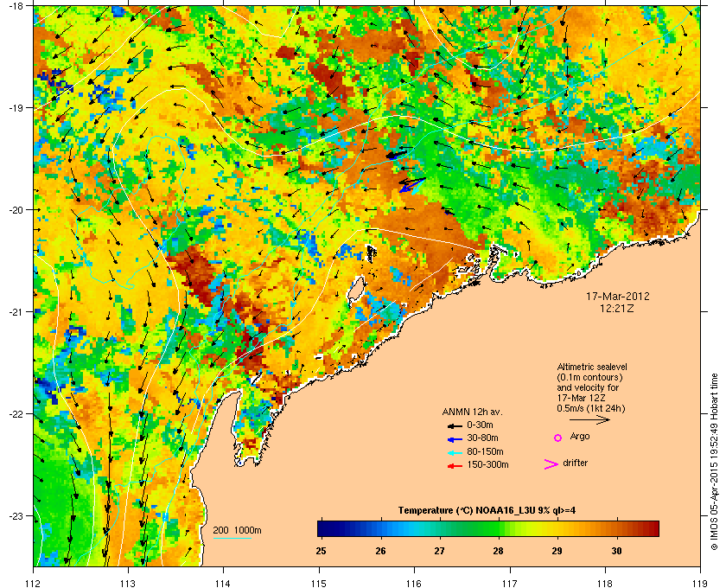Screen dimensions: 726x588
Task: Click the longitude axis label 115
Action: click(x=319, y=583)
